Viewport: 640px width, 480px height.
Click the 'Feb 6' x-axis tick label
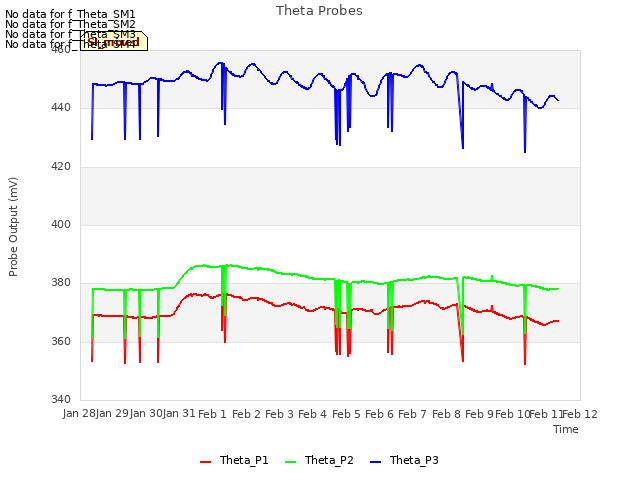tap(379, 414)
